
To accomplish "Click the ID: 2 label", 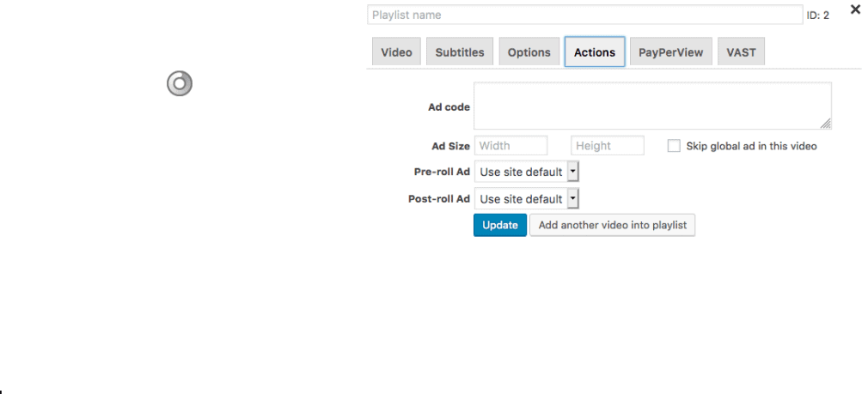I will tap(817, 15).
